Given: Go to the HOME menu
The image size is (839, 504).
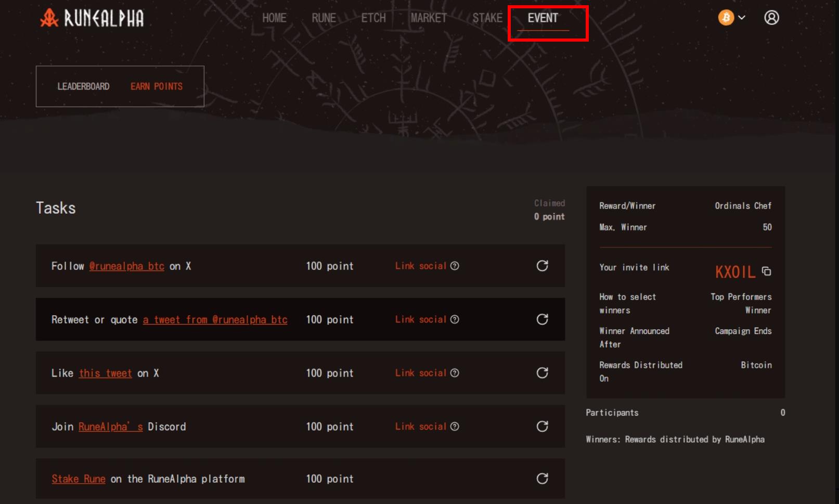Looking at the screenshot, I should tap(274, 18).
